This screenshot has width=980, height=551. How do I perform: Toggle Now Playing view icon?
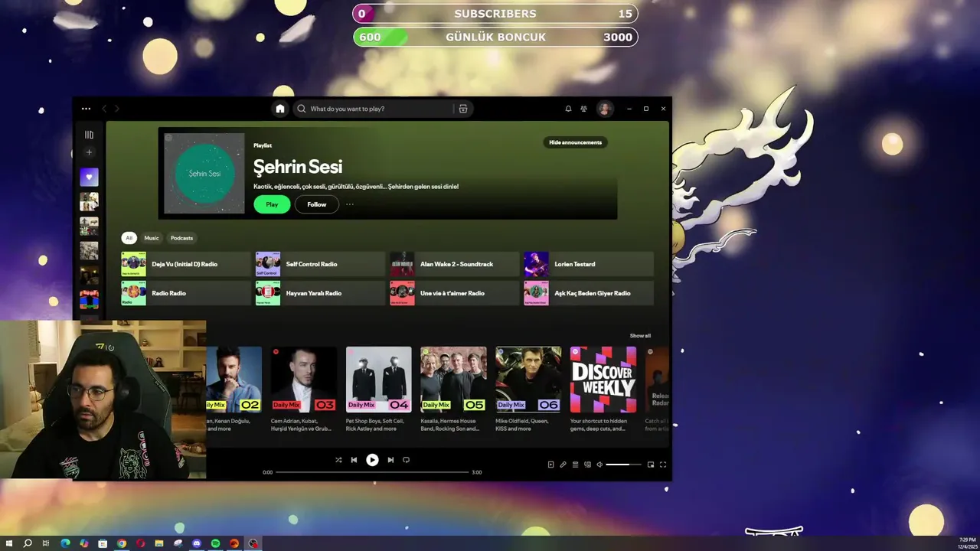tap(550, 465)
